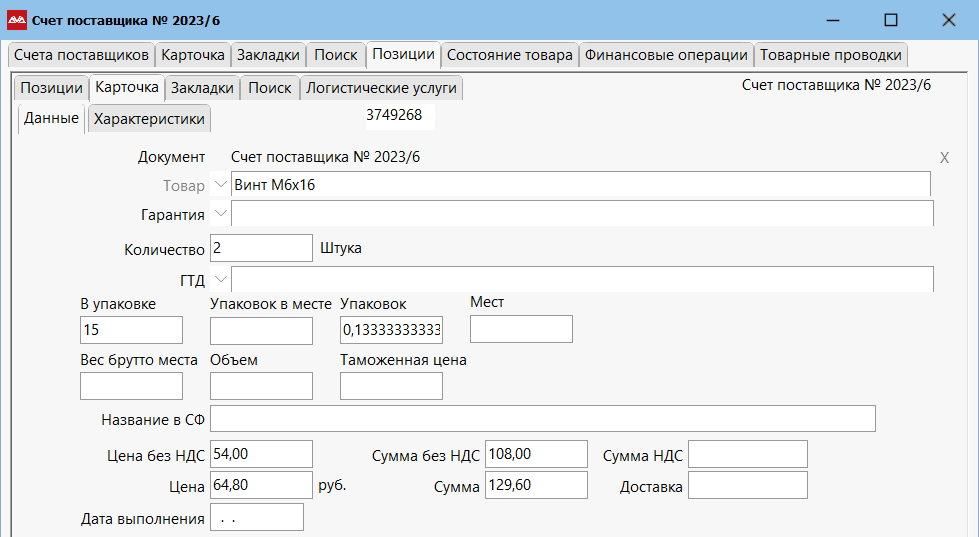
Task: Focus the В упаковке field
Action: [131, 330]
